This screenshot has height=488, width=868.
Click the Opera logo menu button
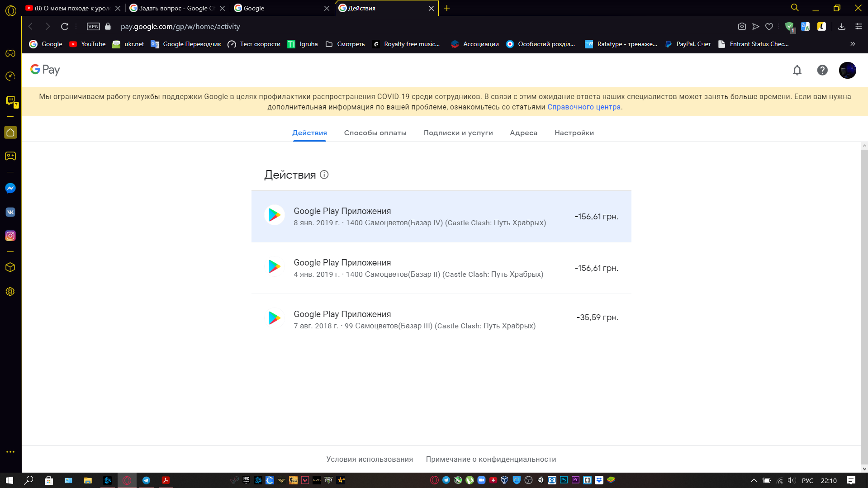10,10
